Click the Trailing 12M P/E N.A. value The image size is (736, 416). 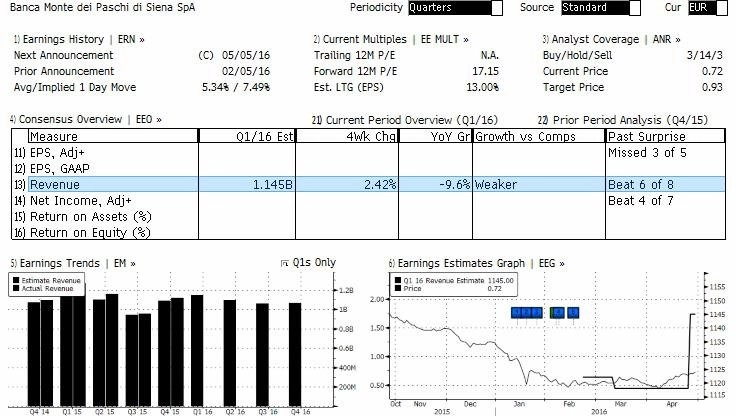pyautogui.click(x=490, y=55)
